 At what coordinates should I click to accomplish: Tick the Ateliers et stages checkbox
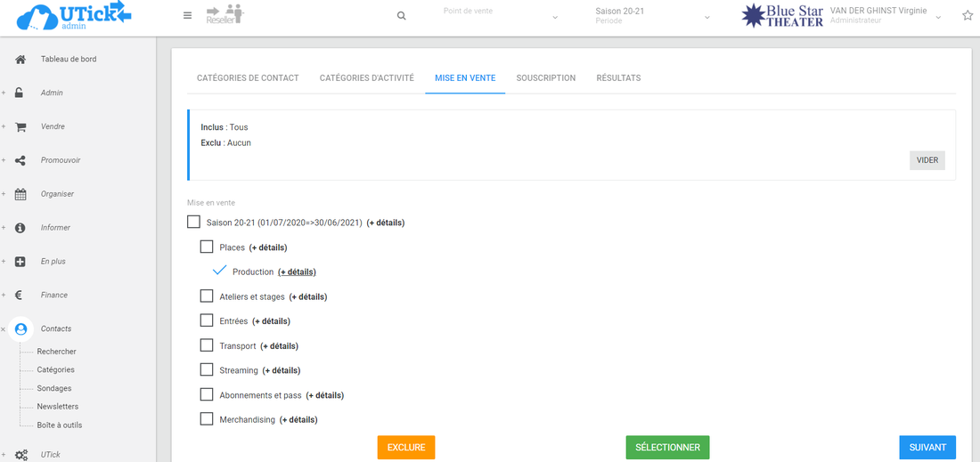[x=207, y=296]
